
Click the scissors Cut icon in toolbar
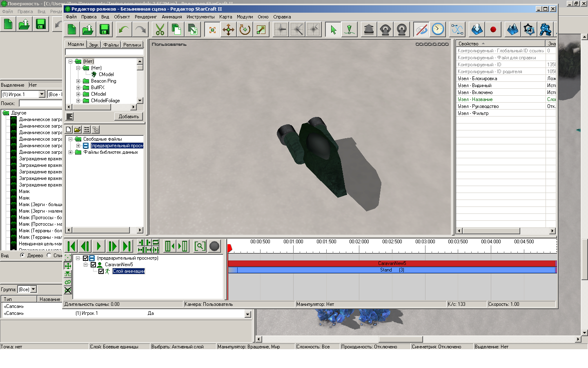pos(160,29)
